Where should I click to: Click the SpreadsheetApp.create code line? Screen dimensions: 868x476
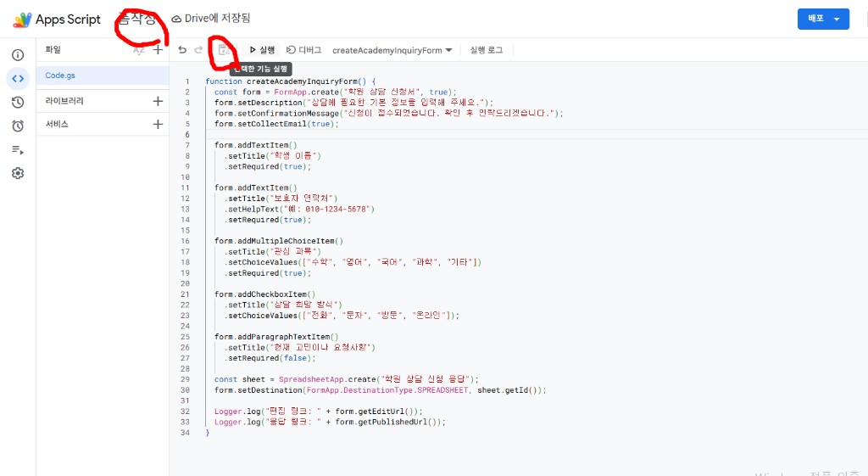(347, 379)
